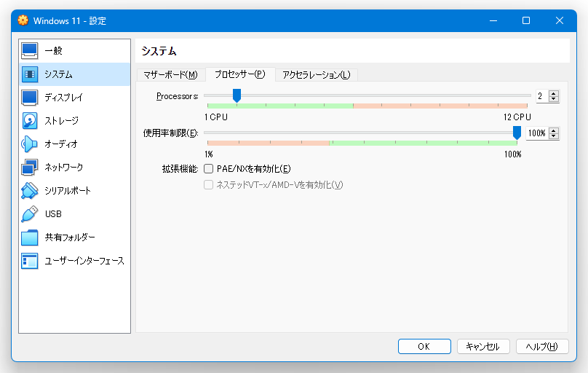Viewport: 588px width, 373px height.
Task: Click the VirtualBox gear icon in title bar
Action: point(23,20)
